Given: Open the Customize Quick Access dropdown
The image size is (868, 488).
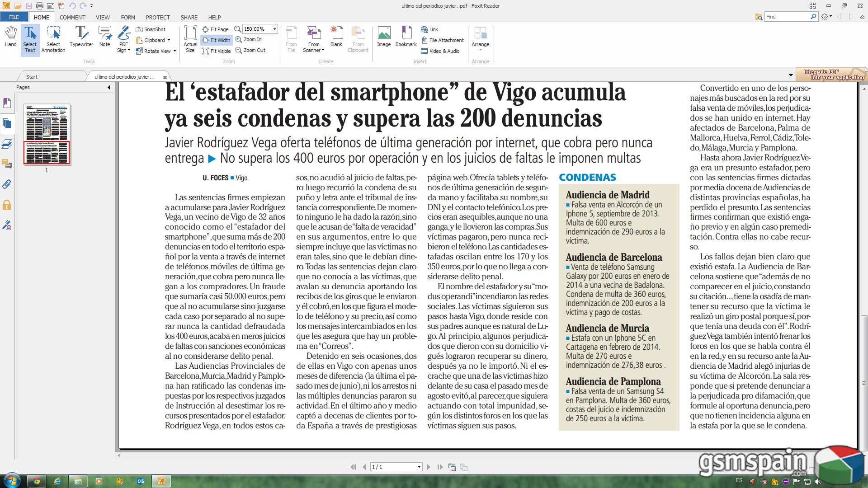Looking at the screenshot, I should (91, 6).
